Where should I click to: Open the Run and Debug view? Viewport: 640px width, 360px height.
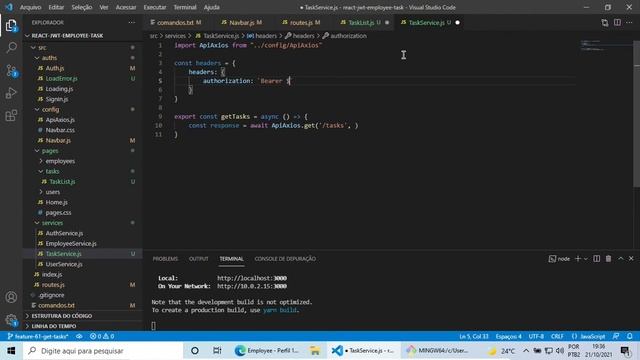click(11, 93)
